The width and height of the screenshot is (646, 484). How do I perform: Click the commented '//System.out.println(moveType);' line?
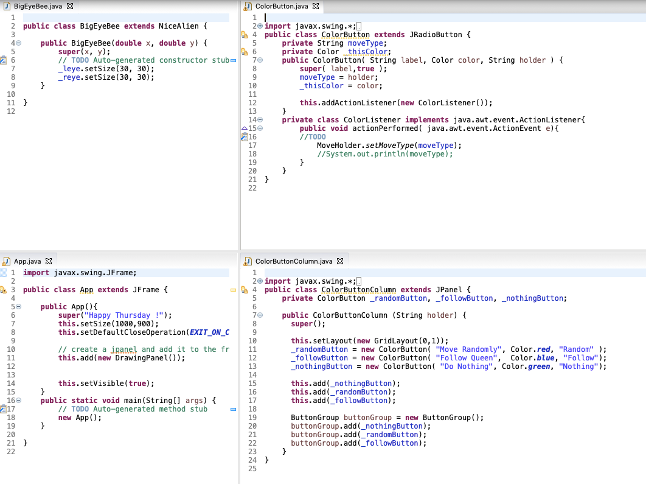pyautogui.click(x=385, y=154)
